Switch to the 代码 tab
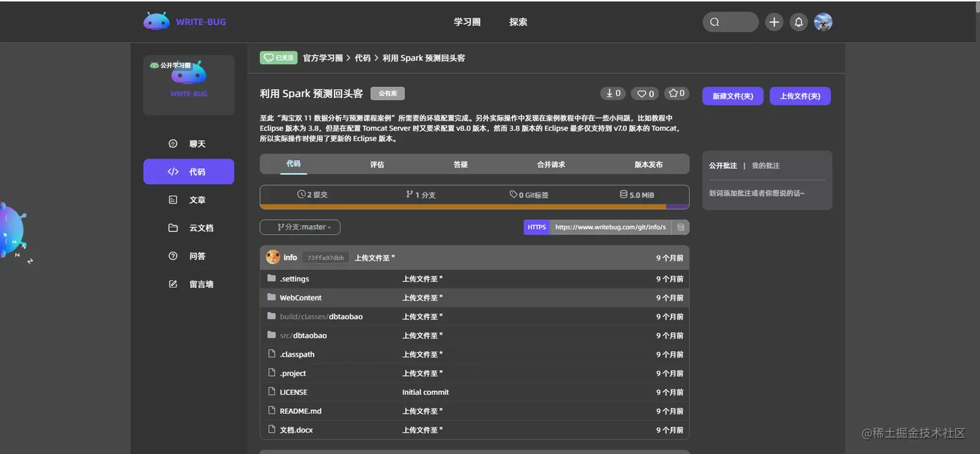This screenshot has width=980, height=454. 294,164
